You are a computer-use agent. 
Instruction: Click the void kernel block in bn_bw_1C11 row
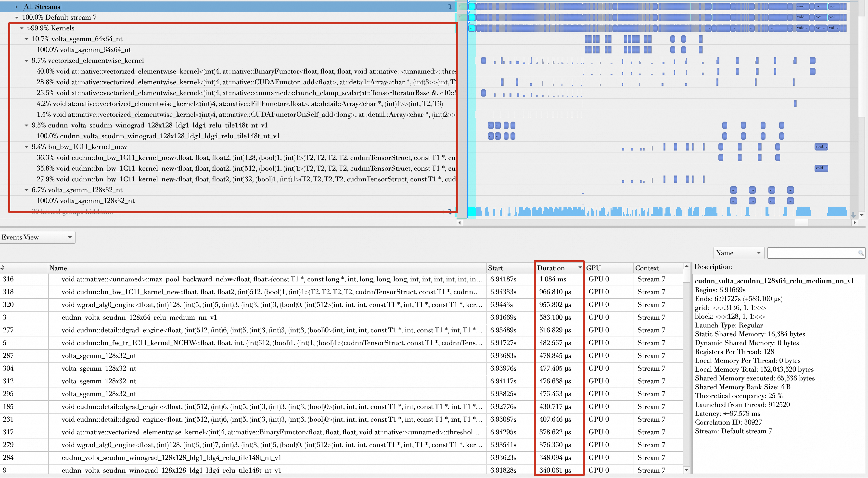(x=821, y=147)
